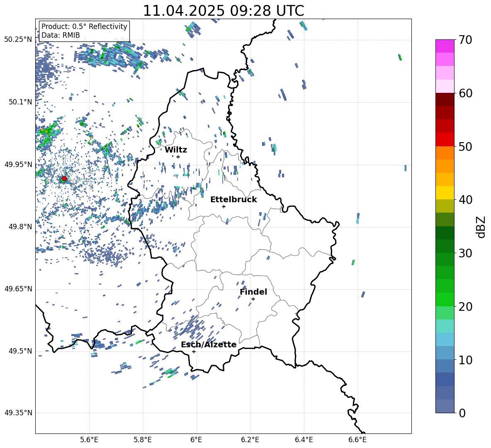The width and height of the screenshot is (491, 448).
Task: Click the title '11.04.2025 09:28 UTC'
Action: tap(223, 11)
